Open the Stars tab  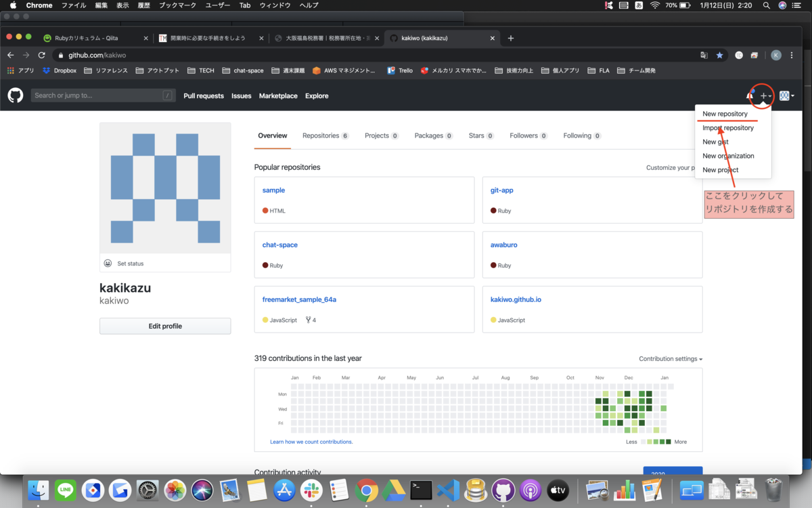click(x=481, y=135)
